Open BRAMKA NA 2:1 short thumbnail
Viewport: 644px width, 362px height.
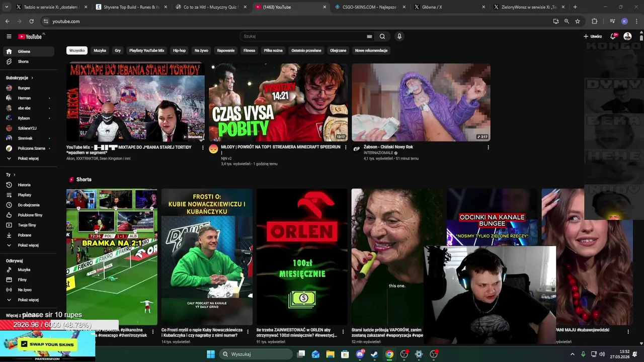112,257
